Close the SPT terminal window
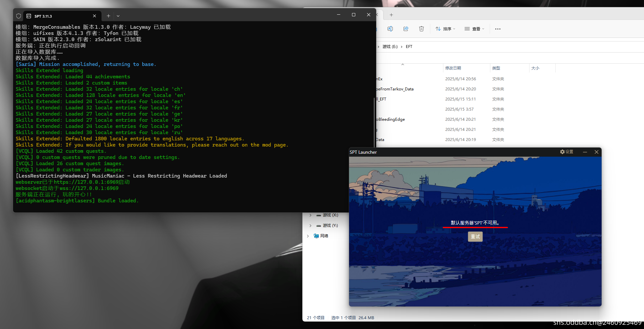 coord(369,15)
